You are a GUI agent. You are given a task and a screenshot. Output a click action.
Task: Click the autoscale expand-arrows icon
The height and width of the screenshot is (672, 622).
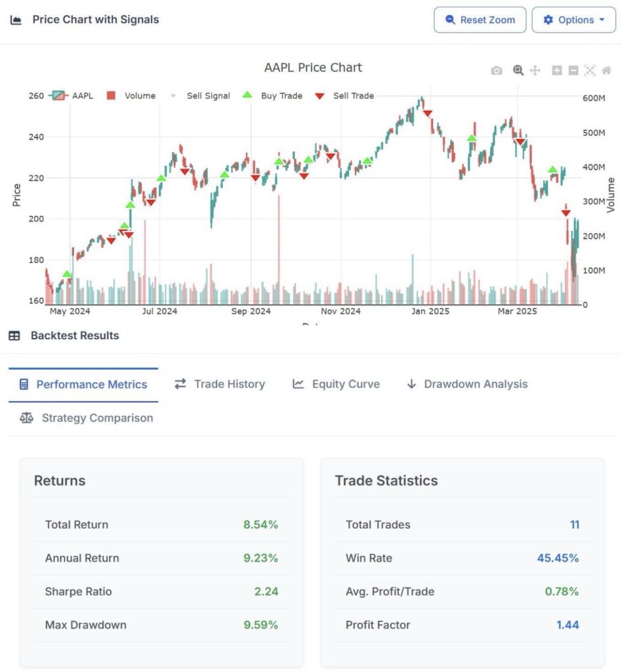pos(590,70)
